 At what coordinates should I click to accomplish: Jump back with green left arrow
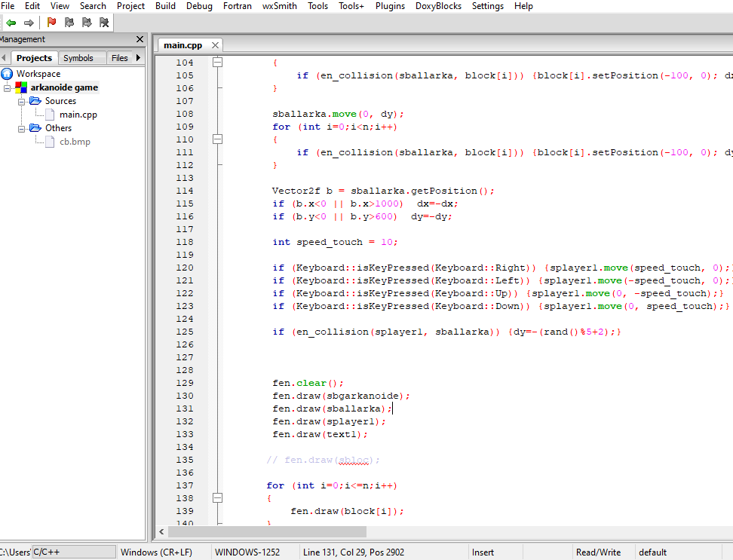11,23
